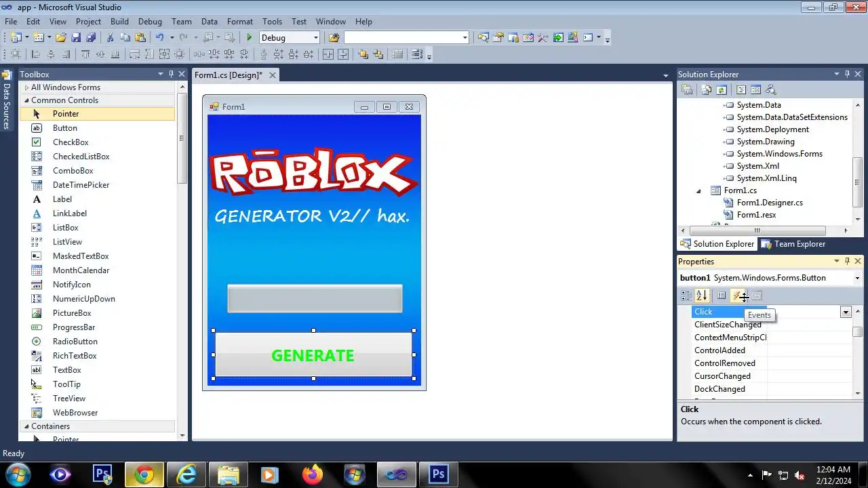Select the ControlAdded event row

click(x=772, y=350)
